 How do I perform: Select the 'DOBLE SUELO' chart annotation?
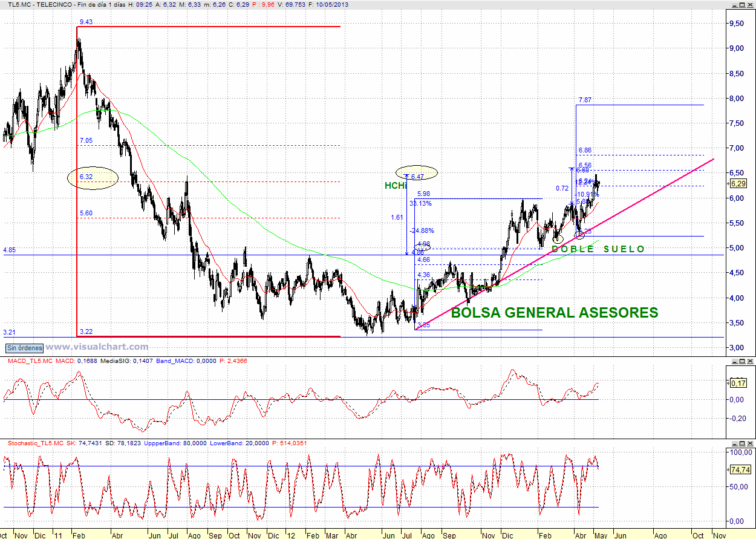click(598, 249)
